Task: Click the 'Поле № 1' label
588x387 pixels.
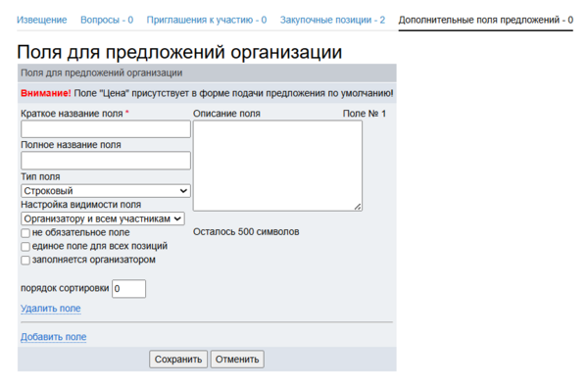Action: (x=365, y=114)
